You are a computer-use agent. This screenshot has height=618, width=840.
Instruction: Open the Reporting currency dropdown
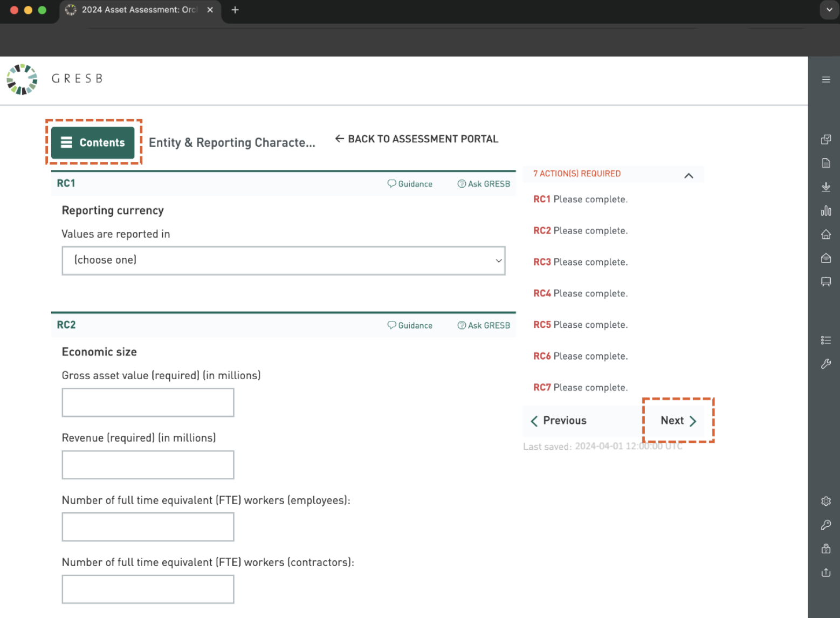tap(283, 260)
